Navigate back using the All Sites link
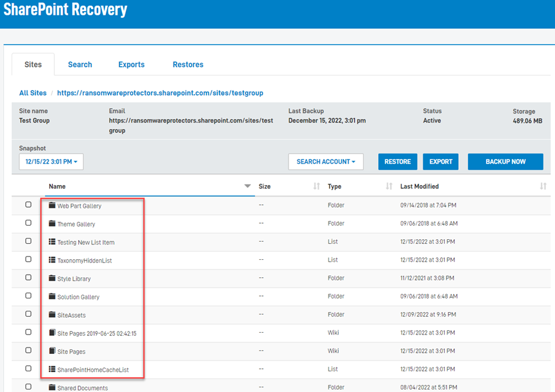Screen dimensions: 555x392 33,92
